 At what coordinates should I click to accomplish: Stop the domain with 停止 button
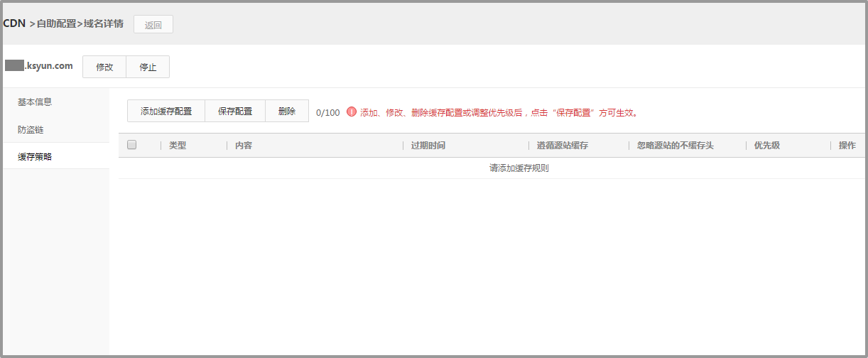tap(148, 67)
